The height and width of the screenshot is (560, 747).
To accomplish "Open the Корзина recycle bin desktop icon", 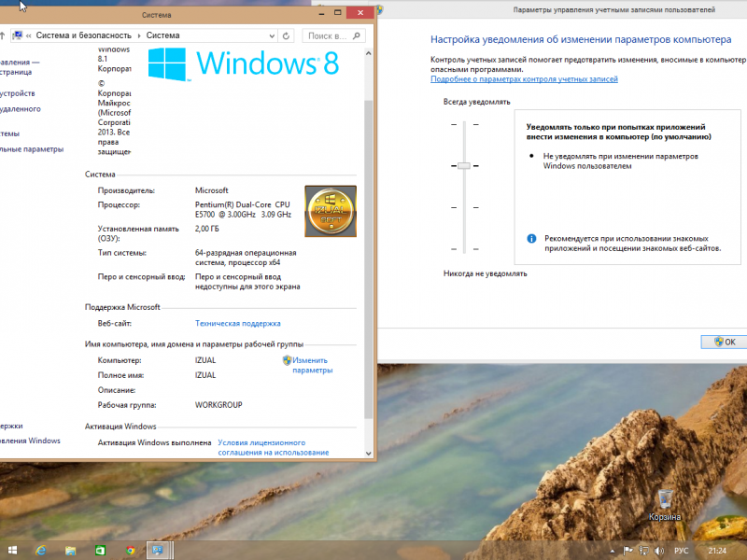I will click(x=665, y=505).
